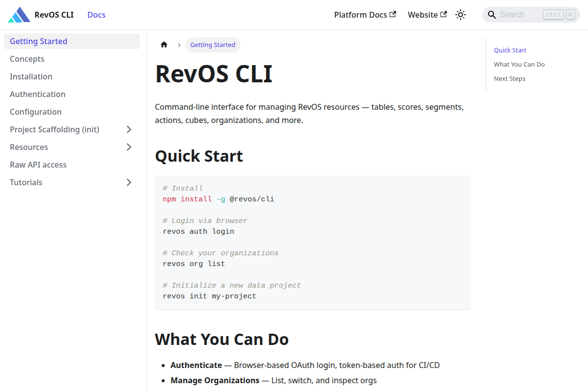This screenshot has width=588, height=392.
Task: Open the Platform Docs link
Action: click(x=365, y=15)
